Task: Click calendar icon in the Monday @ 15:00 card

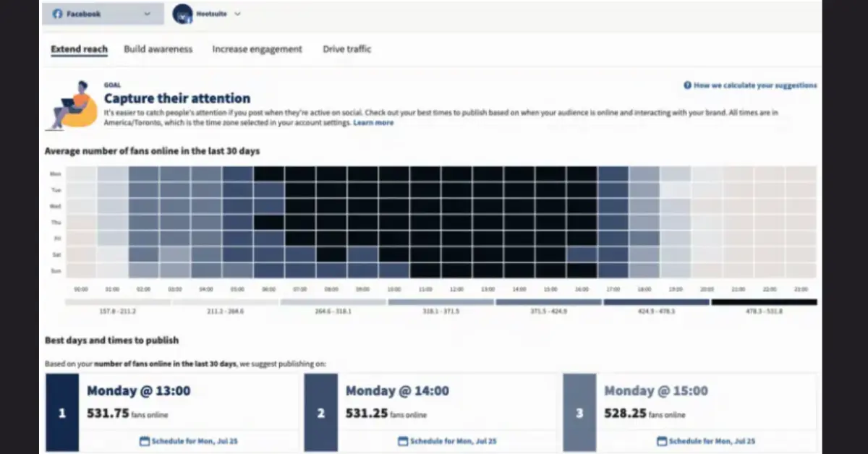Action: [x=661, y=441]
